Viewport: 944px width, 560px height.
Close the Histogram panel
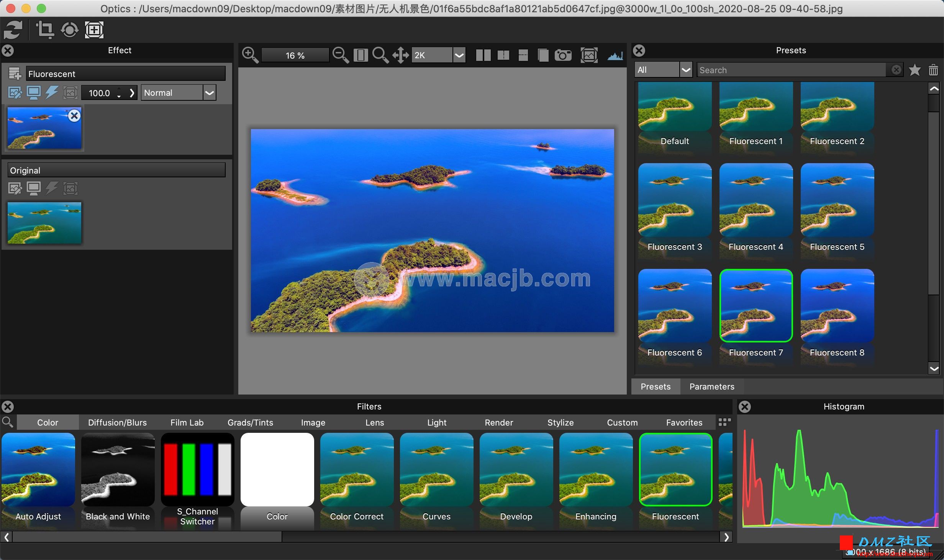[745, 407]
